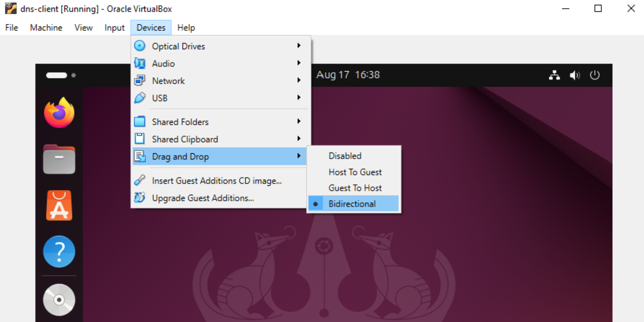Select Bidirectional drag and drop mode
Image resolution: width=644 pixels, height=322 pixels.
tap(353, 204)
